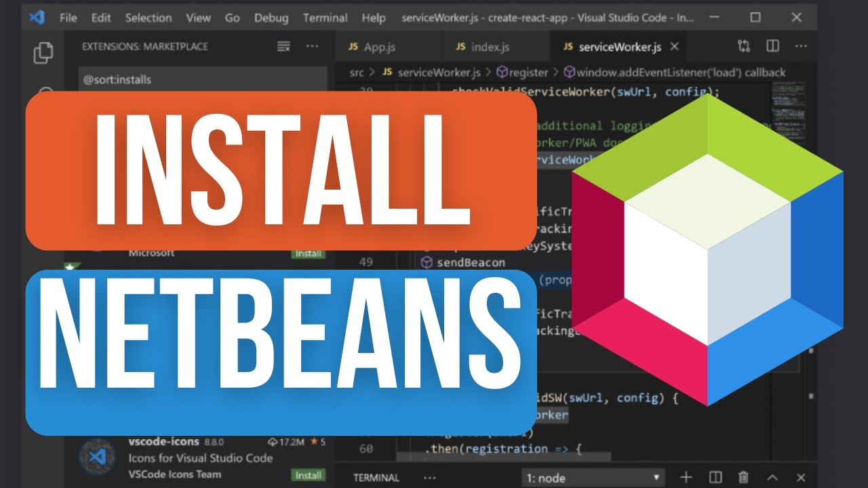The height and width of the screenshot is (488, 868).
Task: Open the Debug menu
Action: click(271, 18)
